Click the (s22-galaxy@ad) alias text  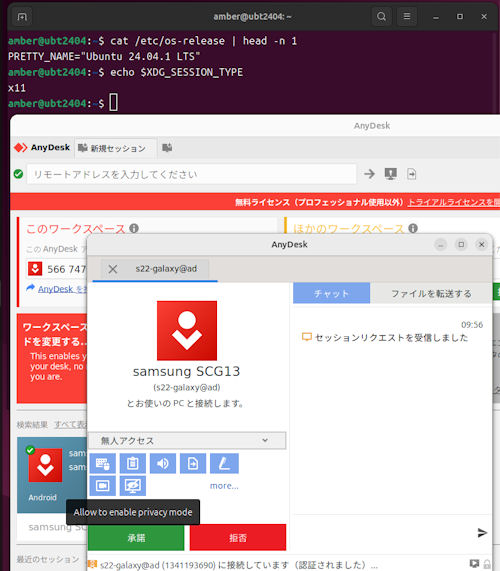pyautogui.click(x=187, y=387)
